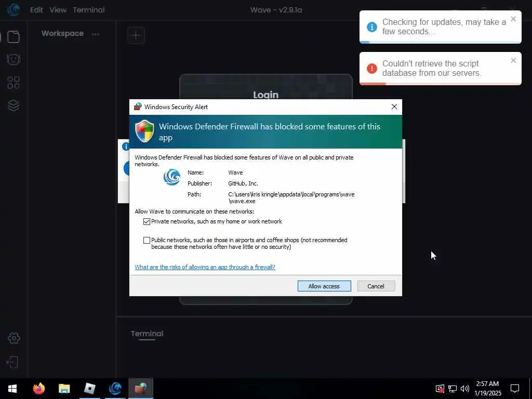
Task: Open Roblox from the taskbar
Action: [89, 389]
